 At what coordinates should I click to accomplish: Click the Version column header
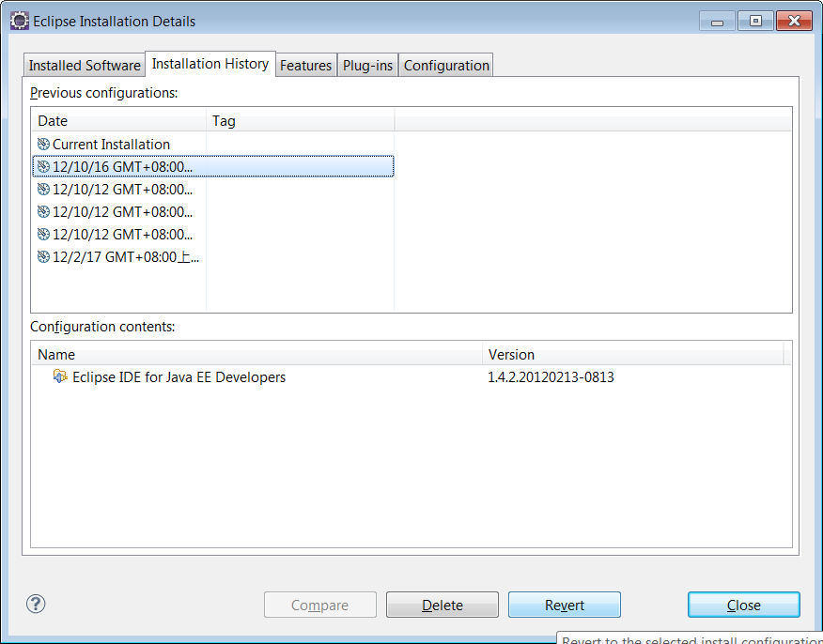(632, 355)
